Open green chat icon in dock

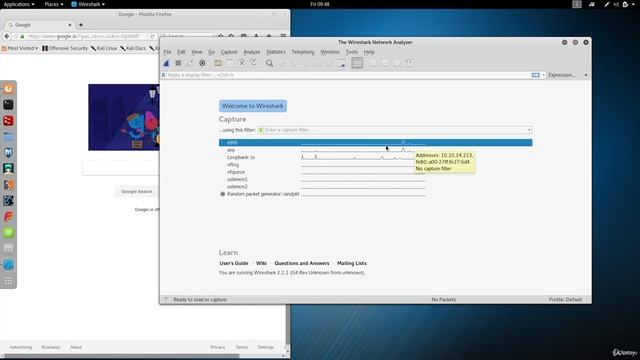(8, 232)
